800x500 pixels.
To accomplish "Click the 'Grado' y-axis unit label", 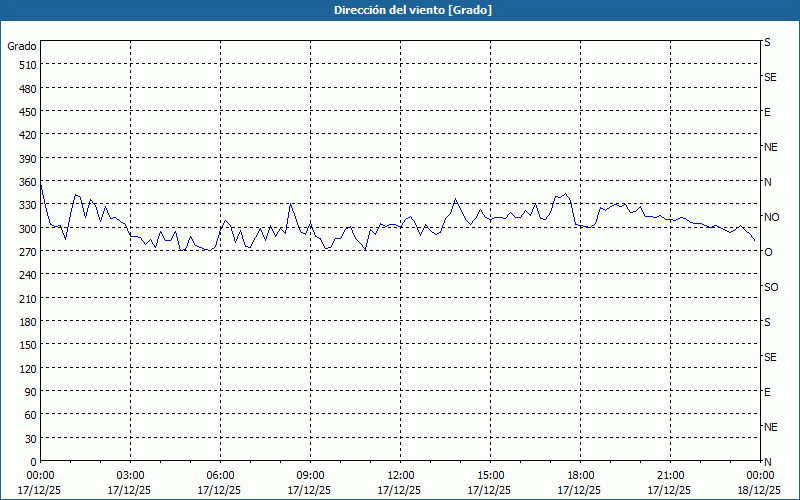I will coord(22,46).
